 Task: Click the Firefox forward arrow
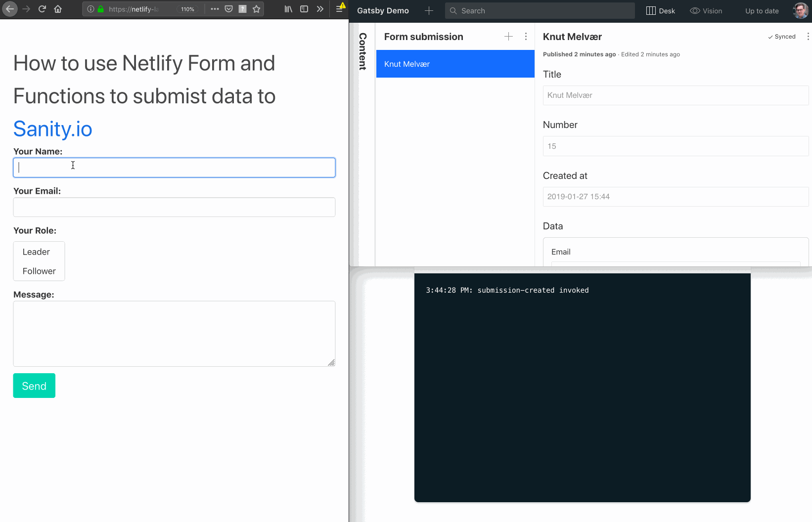[26, 9]
